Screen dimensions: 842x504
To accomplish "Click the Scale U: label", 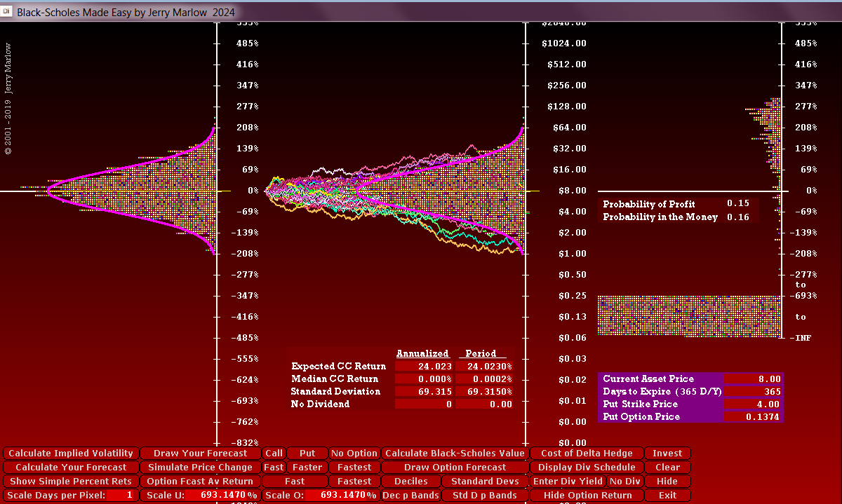I will pyautogui.click(x=166, y=496).
